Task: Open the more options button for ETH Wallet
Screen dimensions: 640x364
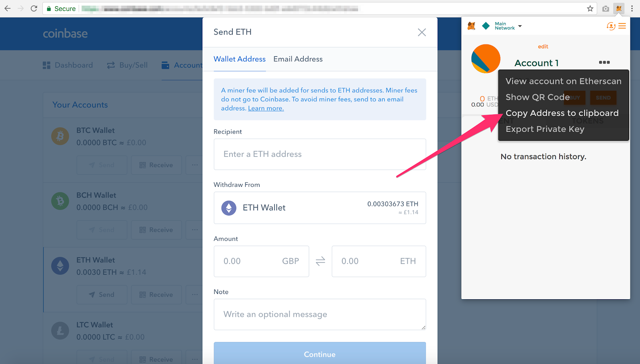Action: click(194, 295)
